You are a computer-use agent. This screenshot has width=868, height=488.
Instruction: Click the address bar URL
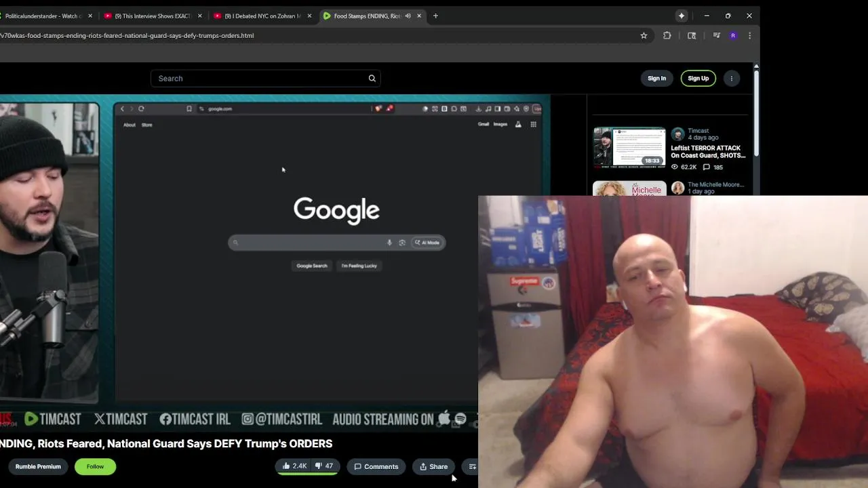click(127, 35)
